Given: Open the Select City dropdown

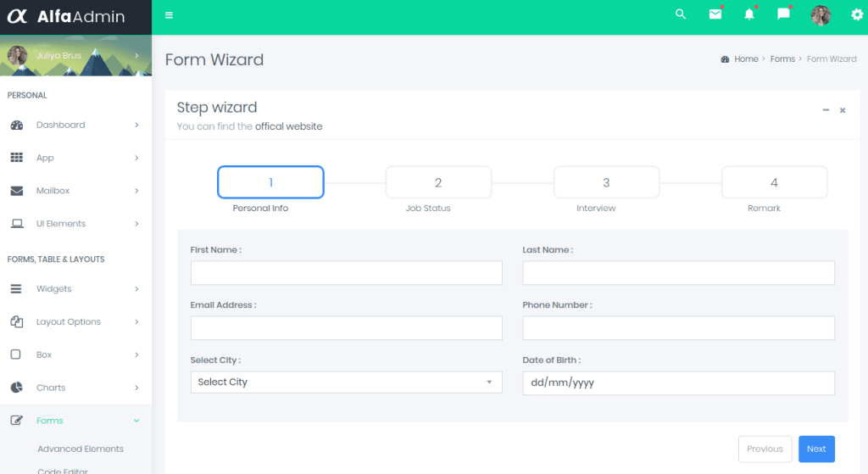Looking at the screenshot, I should pyautogui.click(x=346, y=382).
